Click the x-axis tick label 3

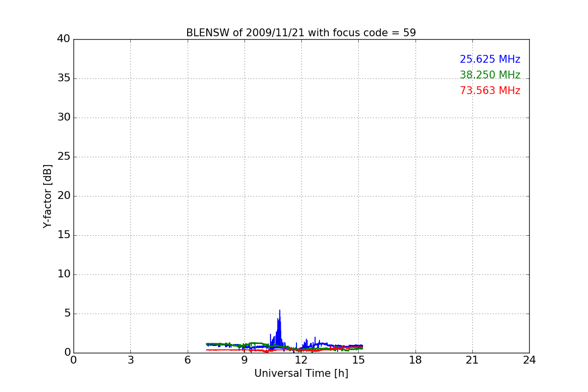click(130, 360)
